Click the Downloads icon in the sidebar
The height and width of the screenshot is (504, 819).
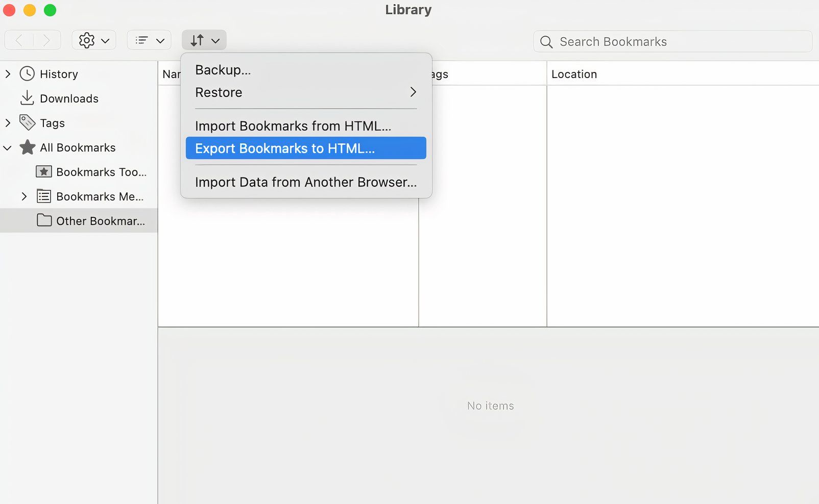[26, 98]
